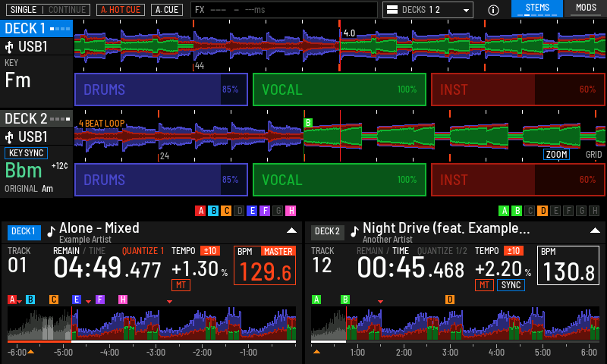Select Deck 2 empty hot cue H indicator
The height and width of the screenshot is (364, 607).
pyautogui.click(x=594, y=211)
